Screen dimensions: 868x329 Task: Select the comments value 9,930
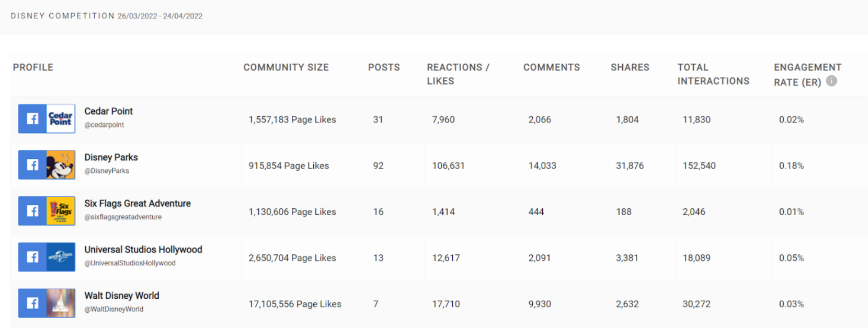point(540,304)
